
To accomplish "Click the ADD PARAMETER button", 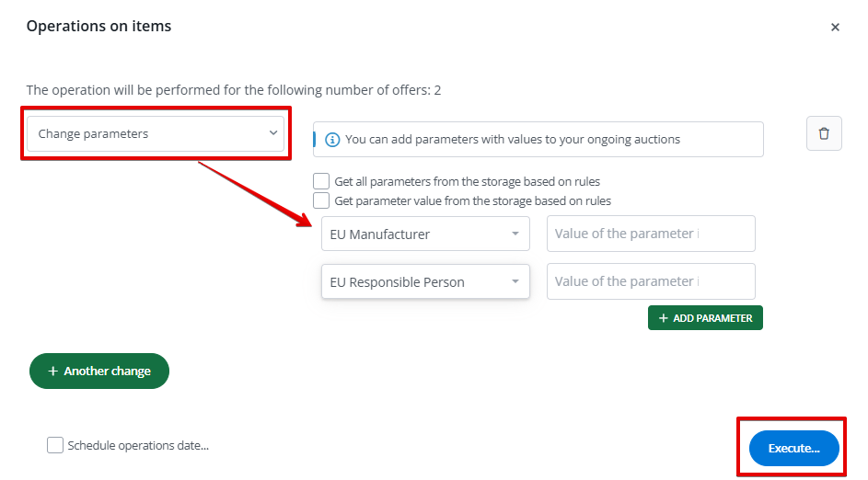I will pyautogui.click(x=705, y=318).
